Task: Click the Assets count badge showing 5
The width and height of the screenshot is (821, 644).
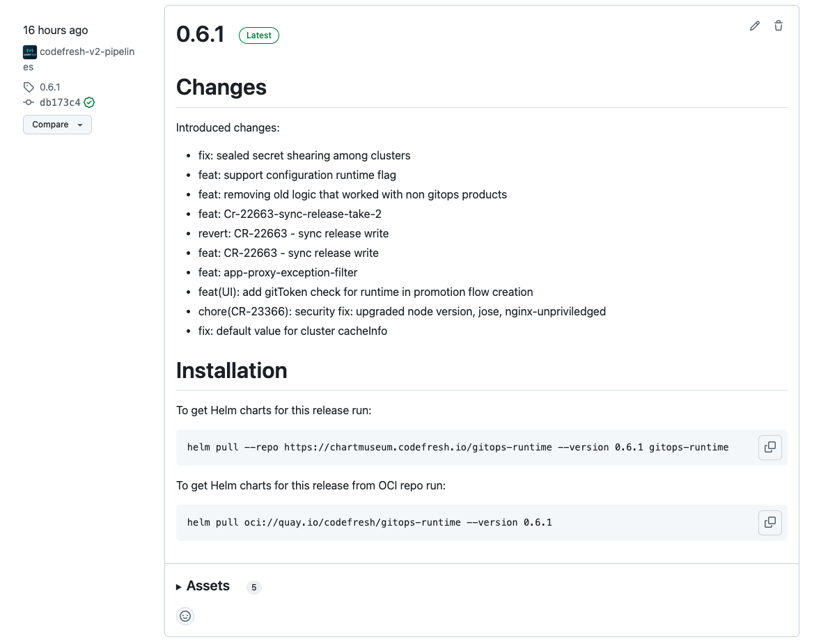Action: coord(254,588)
